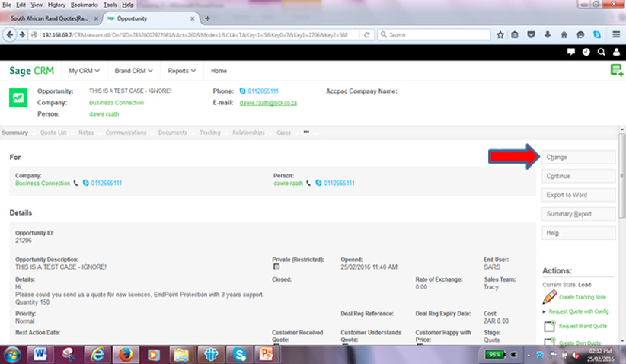Viewport: 626px width, 364px height.
Task: Switch to the Notes tab
Action: click(86, 133)
